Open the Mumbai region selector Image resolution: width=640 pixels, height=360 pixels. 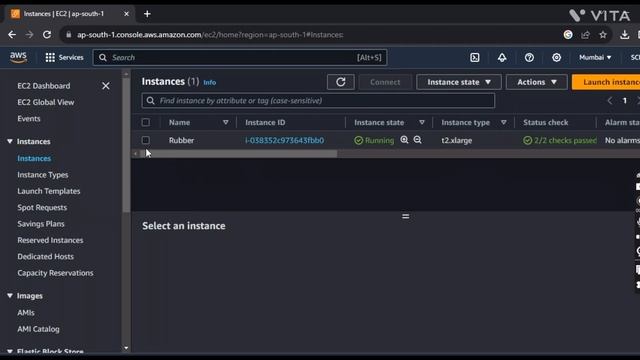[595, 58]
